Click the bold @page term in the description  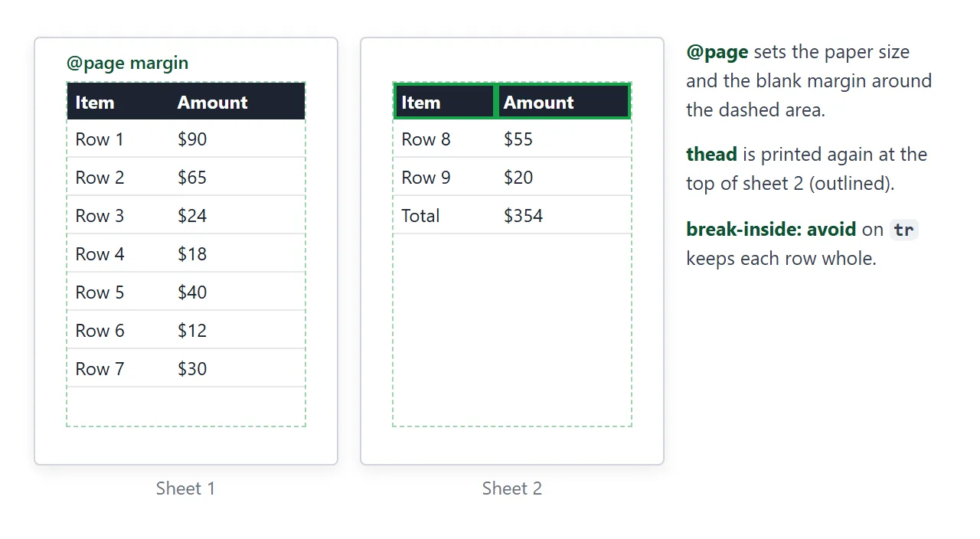[x=717, y=52]
